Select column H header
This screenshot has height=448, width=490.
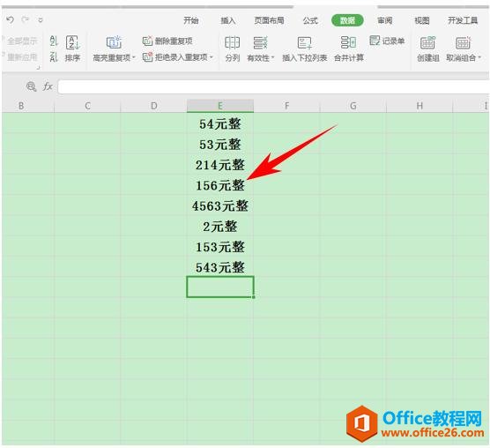tap(419, 106)
